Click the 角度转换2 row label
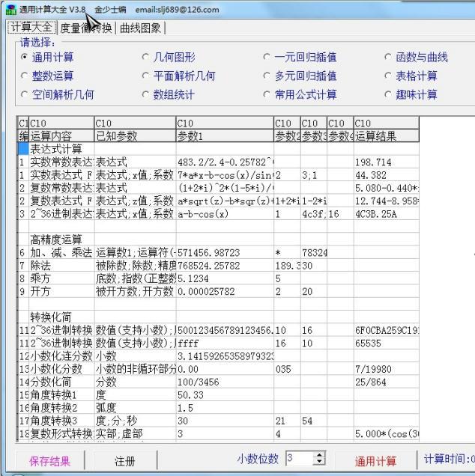This screenshot has height=476, width=475. [x=61, y=407]
